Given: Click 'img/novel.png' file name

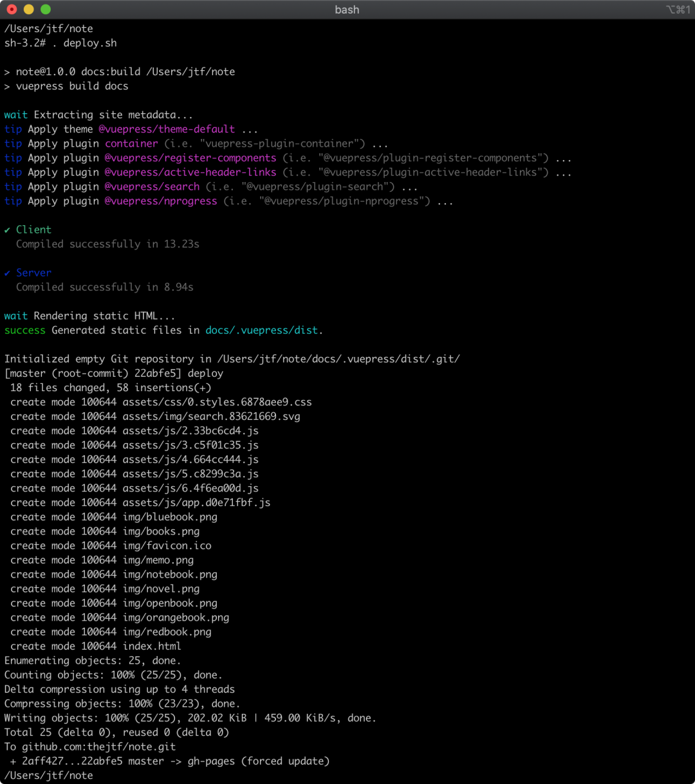Looking at the screenshot, I should [x=161, y=588].
